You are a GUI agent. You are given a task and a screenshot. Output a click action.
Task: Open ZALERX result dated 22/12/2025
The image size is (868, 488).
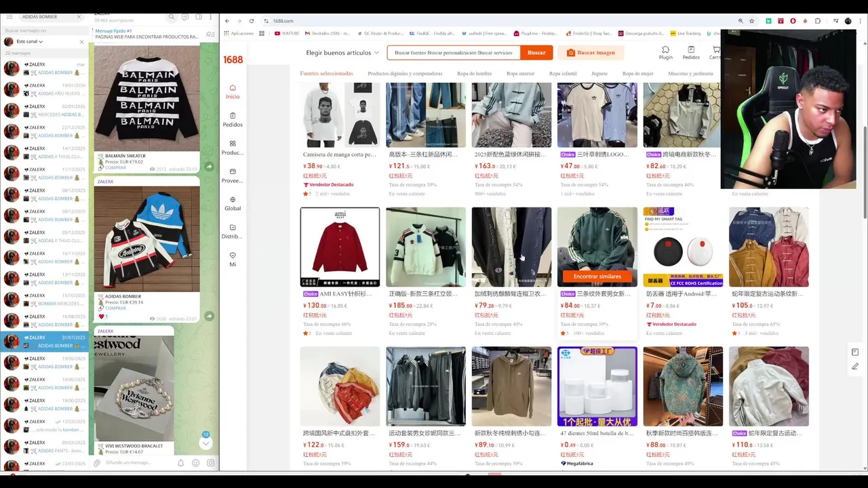45,131
